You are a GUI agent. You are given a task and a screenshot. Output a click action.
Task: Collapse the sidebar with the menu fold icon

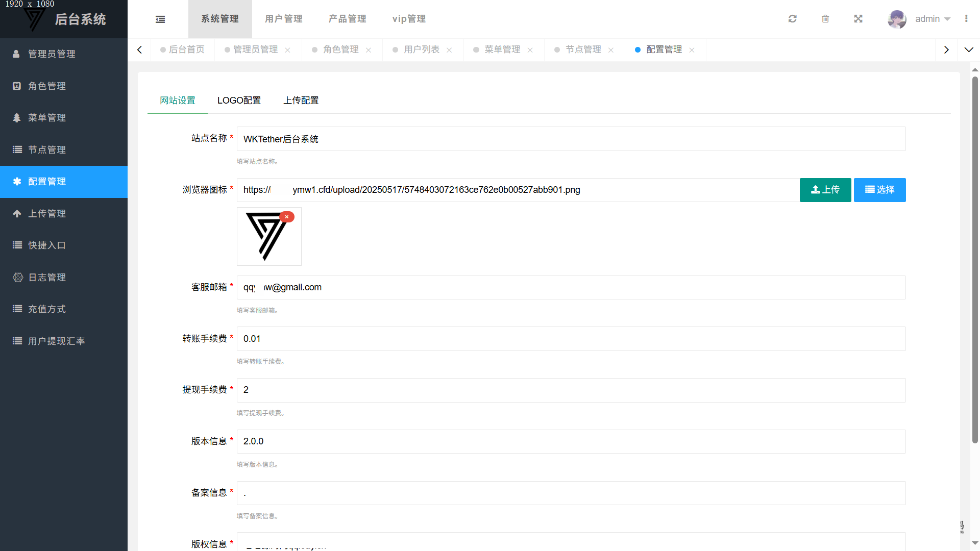click(160, 19)
